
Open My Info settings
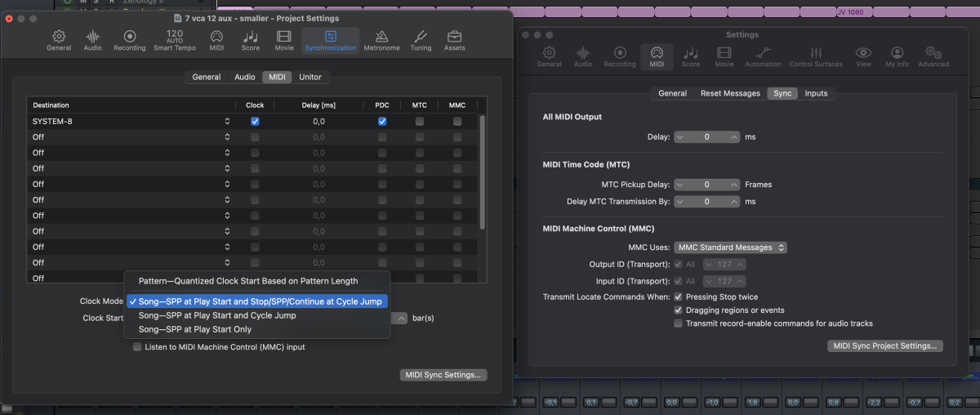coord(897,56)
